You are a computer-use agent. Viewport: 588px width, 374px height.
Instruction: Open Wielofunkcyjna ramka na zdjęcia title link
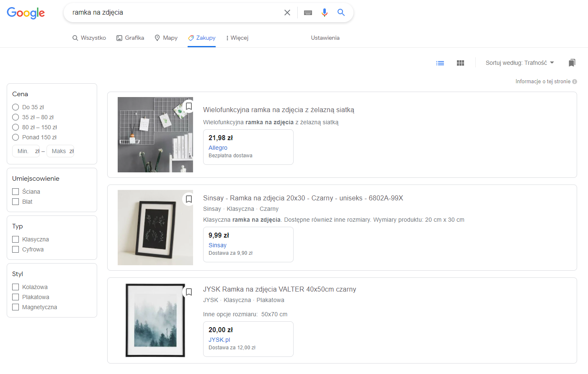click(279, 110)
